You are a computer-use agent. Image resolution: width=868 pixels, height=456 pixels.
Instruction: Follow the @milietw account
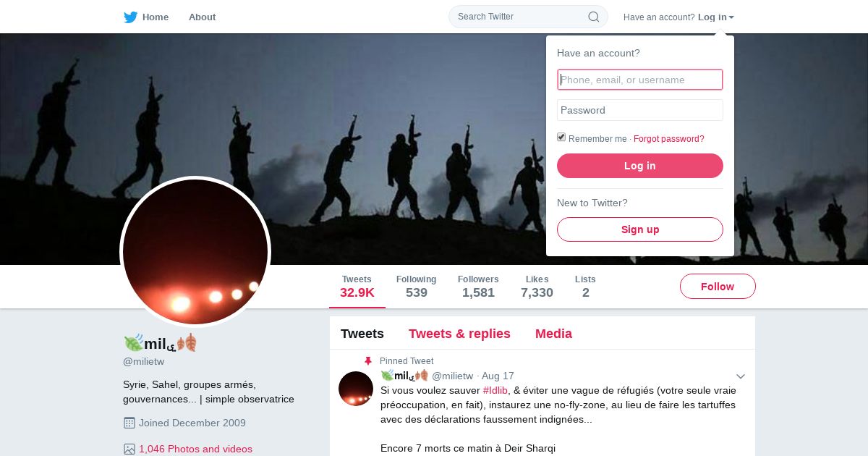[x=718, y=287]
